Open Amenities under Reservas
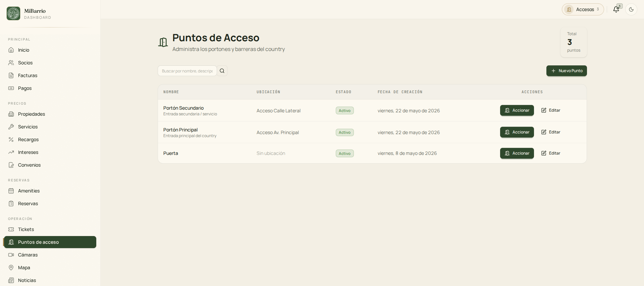 tap(50, 191)
